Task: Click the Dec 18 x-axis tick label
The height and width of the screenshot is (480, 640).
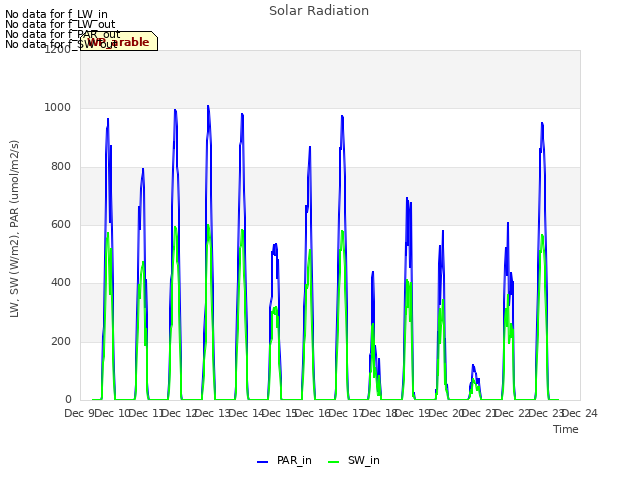Action: 380,413
